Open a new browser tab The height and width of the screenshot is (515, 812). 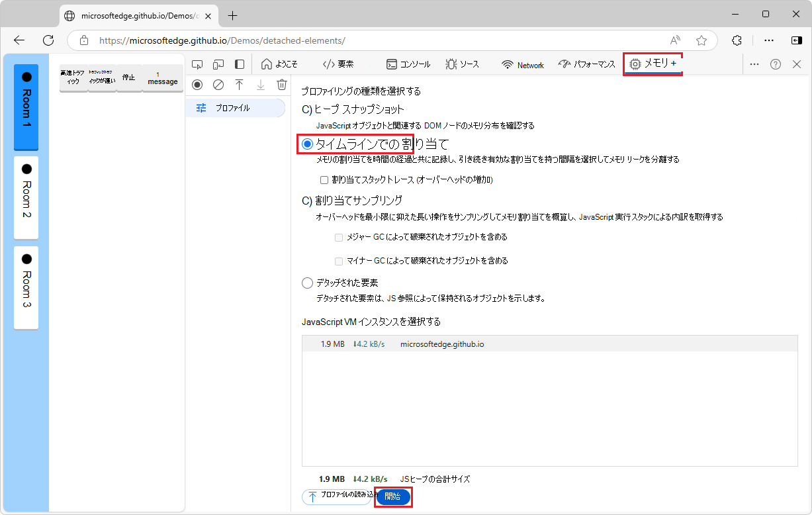[232, 16]
